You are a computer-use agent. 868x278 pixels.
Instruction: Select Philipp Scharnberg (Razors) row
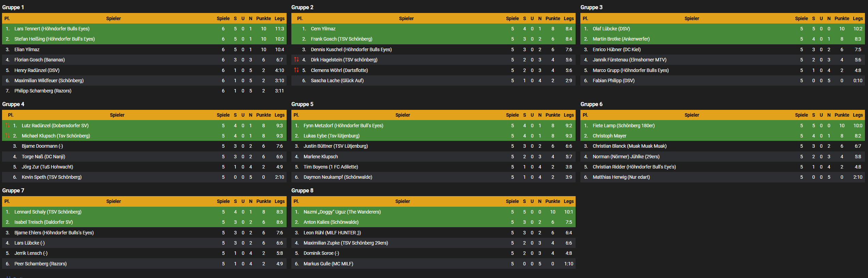144,91
